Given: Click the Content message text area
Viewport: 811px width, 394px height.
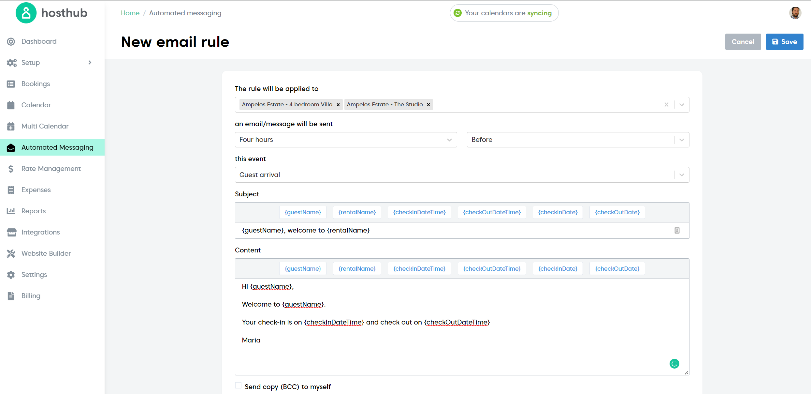Looking at the screenshot, I should [x=462, y=327].
